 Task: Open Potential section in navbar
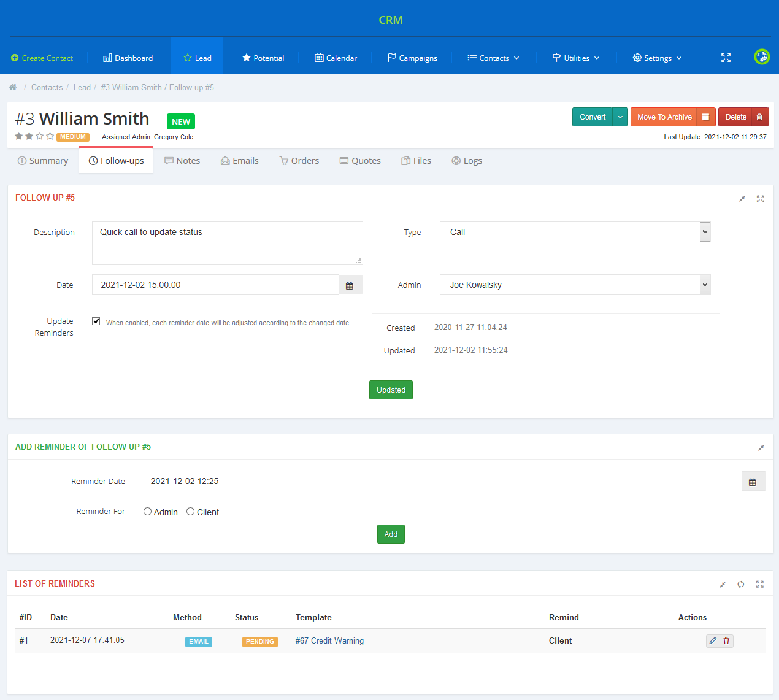click(263, 58)
